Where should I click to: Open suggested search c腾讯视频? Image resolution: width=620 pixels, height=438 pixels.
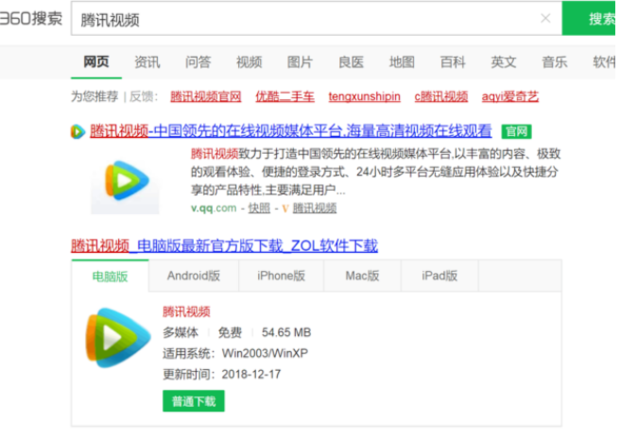click(x=441, y=96)
